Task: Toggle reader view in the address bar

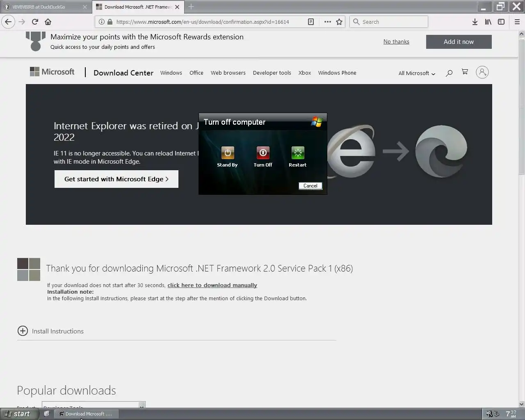Action: pos(311,22)
